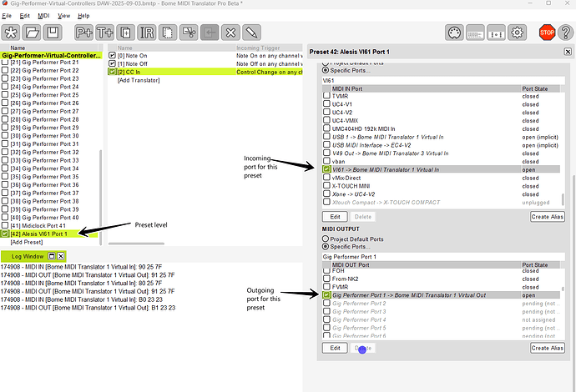
Task: Open a project file with the folder icon
Action: [32, 33]
